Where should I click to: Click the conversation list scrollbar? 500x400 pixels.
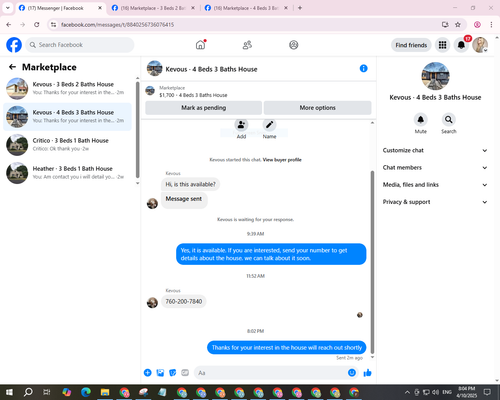pos(137,130)
